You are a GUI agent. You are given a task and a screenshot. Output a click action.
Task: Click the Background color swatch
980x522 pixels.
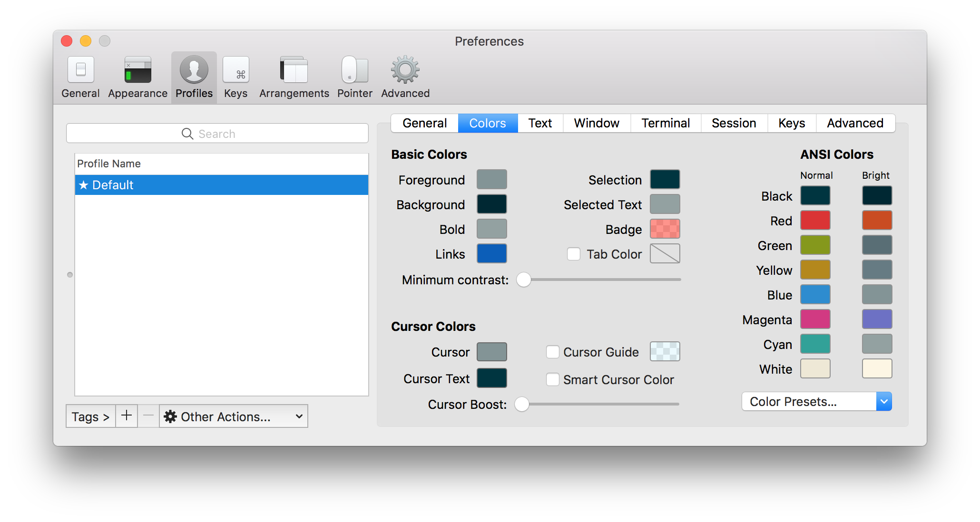coord(491,204)
